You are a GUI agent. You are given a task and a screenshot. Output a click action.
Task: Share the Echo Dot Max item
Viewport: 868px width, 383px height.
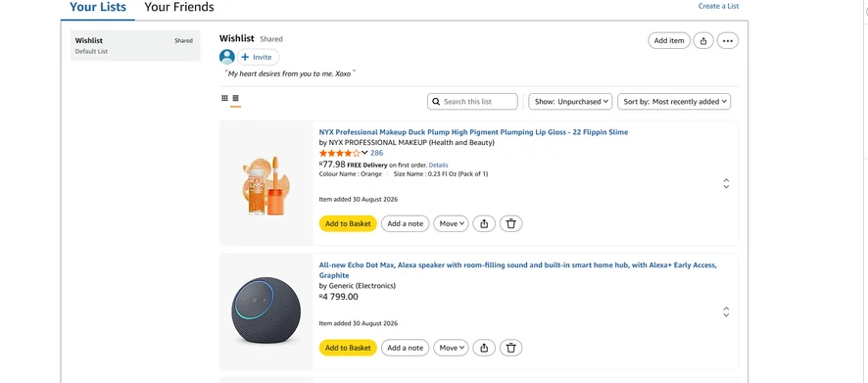(x=484, y=348)
